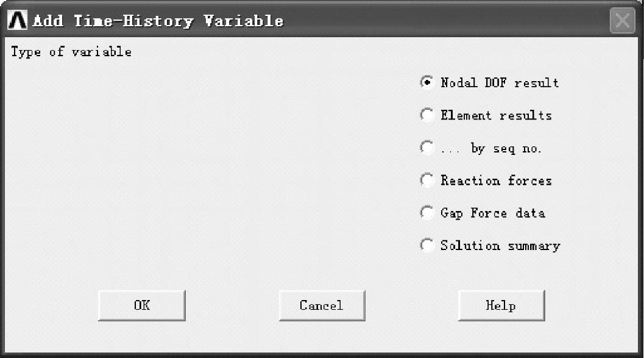
Task: Click the 'Add Time-History Variable' title text
Action: 158,21
